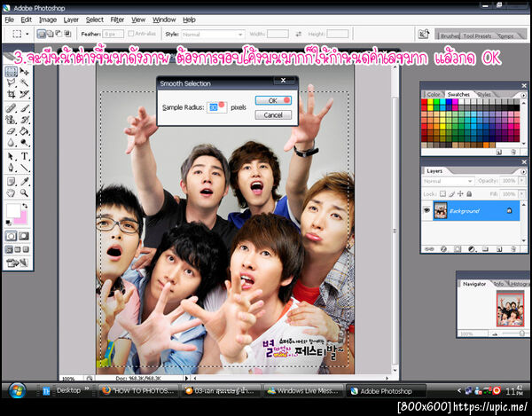Click Cancel in Smooth Selection dialog
Viewport: 532px width, 416px height.
pyautogui.click(x=273, y=115)
